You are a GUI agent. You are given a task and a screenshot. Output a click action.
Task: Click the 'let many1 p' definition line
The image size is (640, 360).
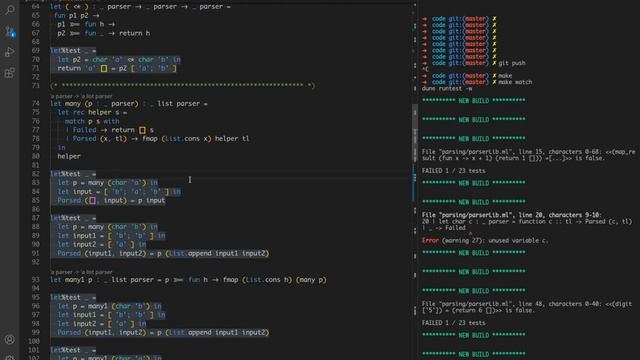point(188,280)
